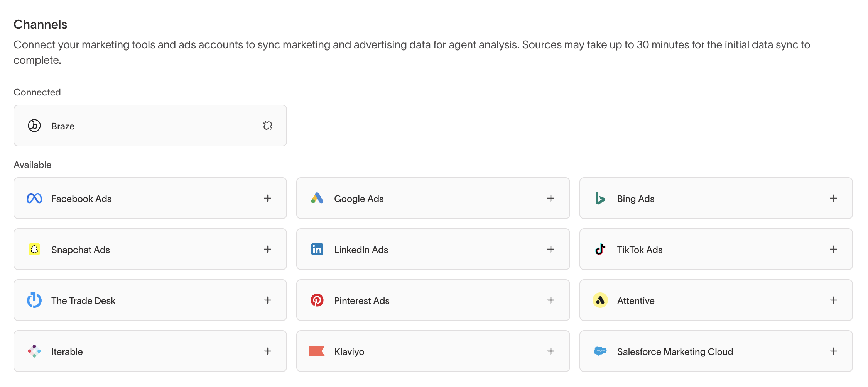Select the Facebook Ads label
868x387 pixels.
(x=81, y=199)
